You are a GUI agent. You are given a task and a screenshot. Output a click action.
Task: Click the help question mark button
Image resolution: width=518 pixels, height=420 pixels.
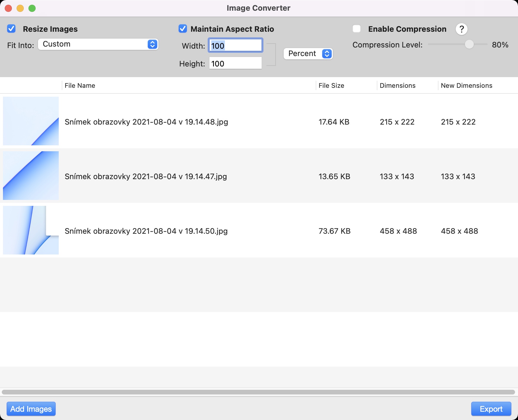tap(461, 29)
